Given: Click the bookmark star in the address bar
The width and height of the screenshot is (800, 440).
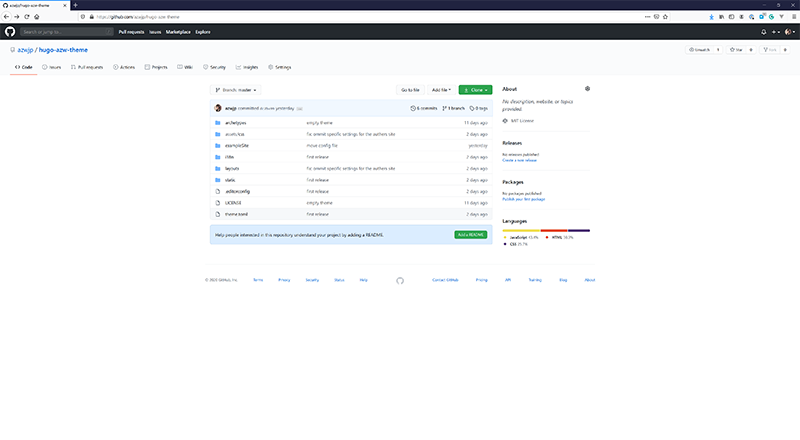Looking at the screenshot, I should 665,17.
